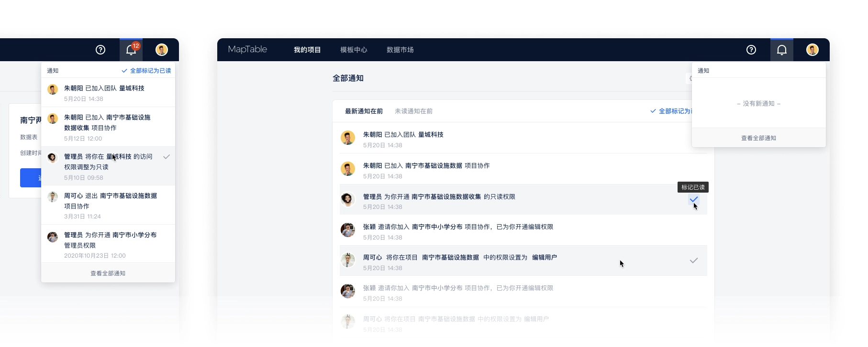Click help icon beside the badge-marked bell
Screen dimensions: 868x347
coord(100,50)
